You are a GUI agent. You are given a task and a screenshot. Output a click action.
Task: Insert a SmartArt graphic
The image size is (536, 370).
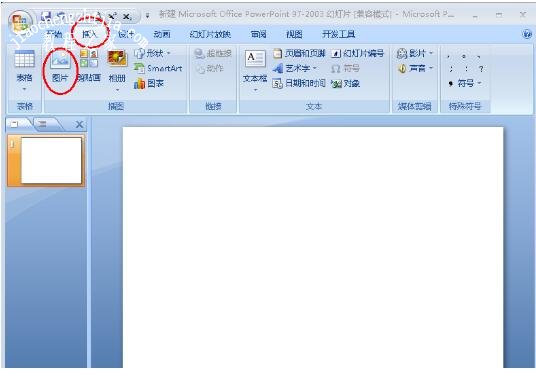[158, 68]
